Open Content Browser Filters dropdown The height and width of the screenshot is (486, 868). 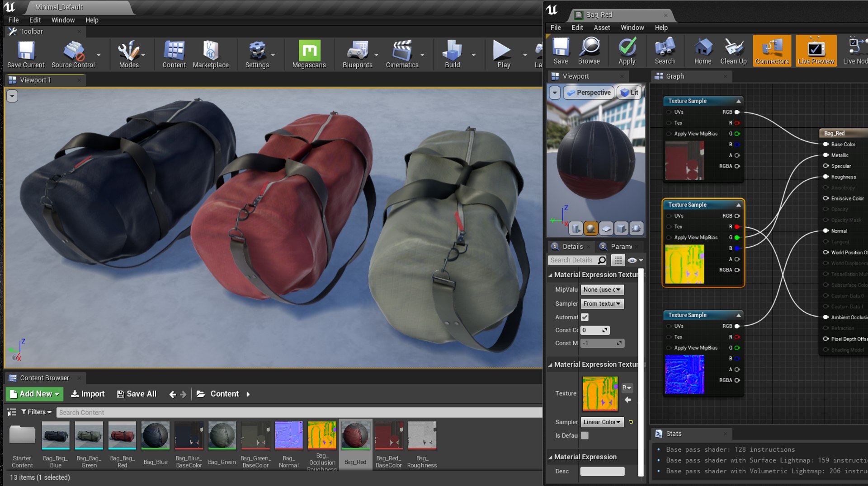[37, 412]
